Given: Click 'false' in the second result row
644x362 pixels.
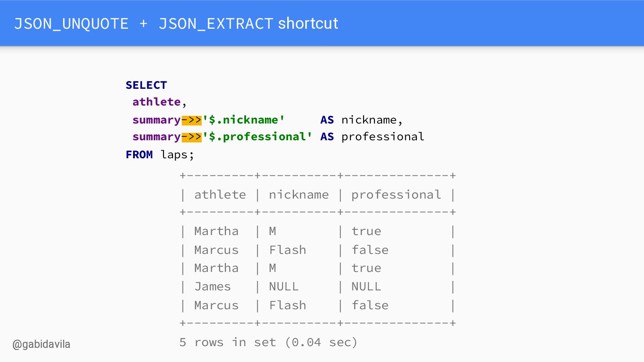Looking at the screenshot, I should click(370, 250).
